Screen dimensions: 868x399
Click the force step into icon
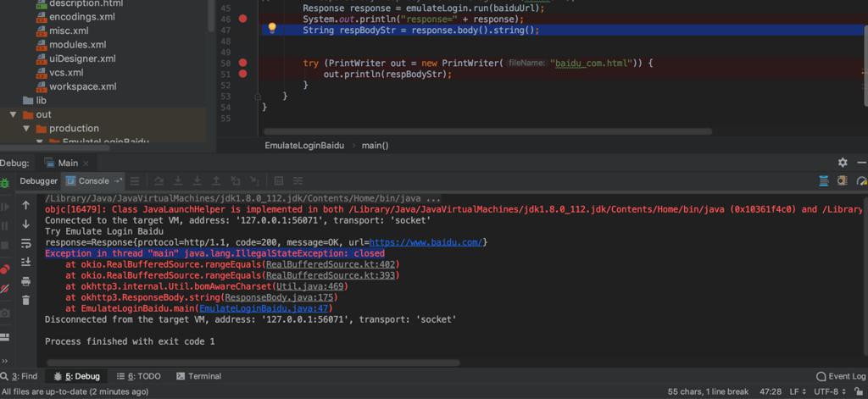[197, 181]
